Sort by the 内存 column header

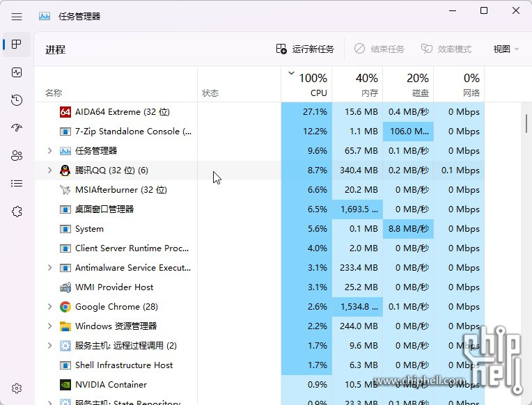coord(357,84)
